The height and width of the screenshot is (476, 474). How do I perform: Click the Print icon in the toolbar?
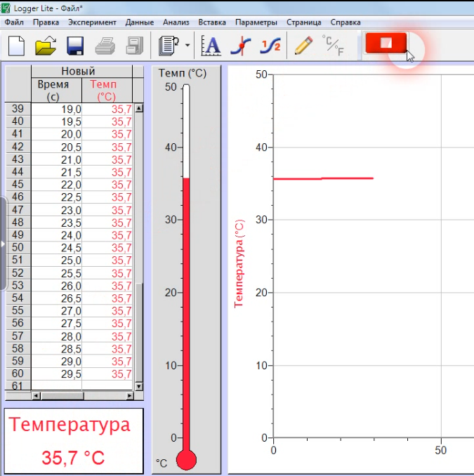pos(105,46)
